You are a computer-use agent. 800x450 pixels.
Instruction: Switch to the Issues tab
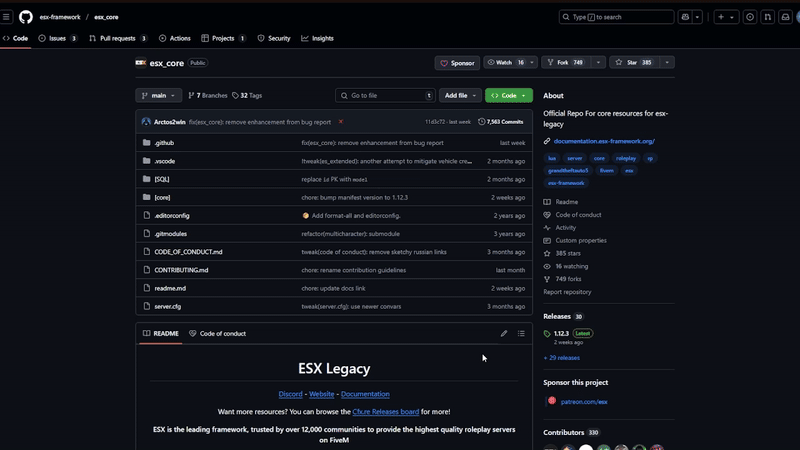57,38
